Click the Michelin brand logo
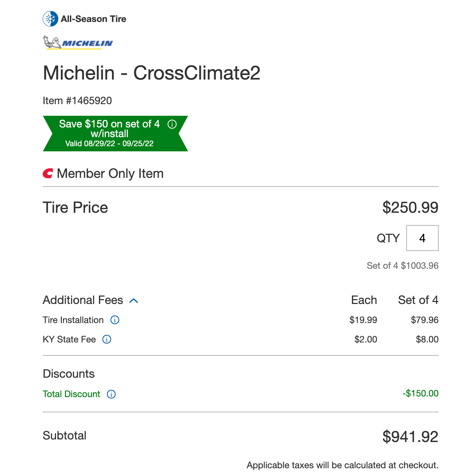Image resolution: width=460 pixels, height=476 pixels. pos(78,43)
